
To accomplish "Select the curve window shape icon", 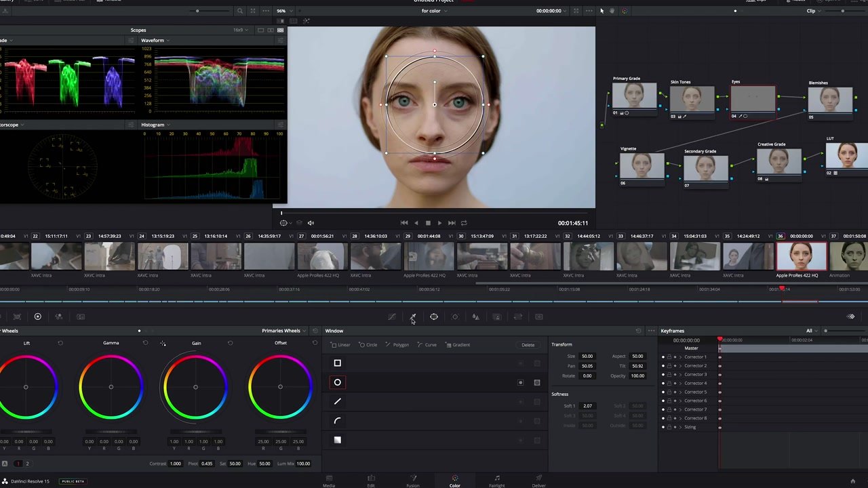I will tap(337, 420).
